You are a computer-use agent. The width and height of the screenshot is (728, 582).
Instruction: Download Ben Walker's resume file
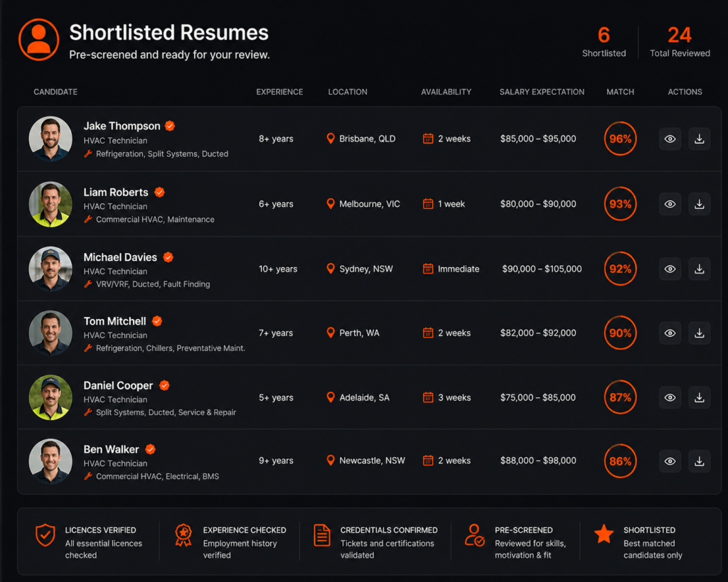[x=699, y=461]
